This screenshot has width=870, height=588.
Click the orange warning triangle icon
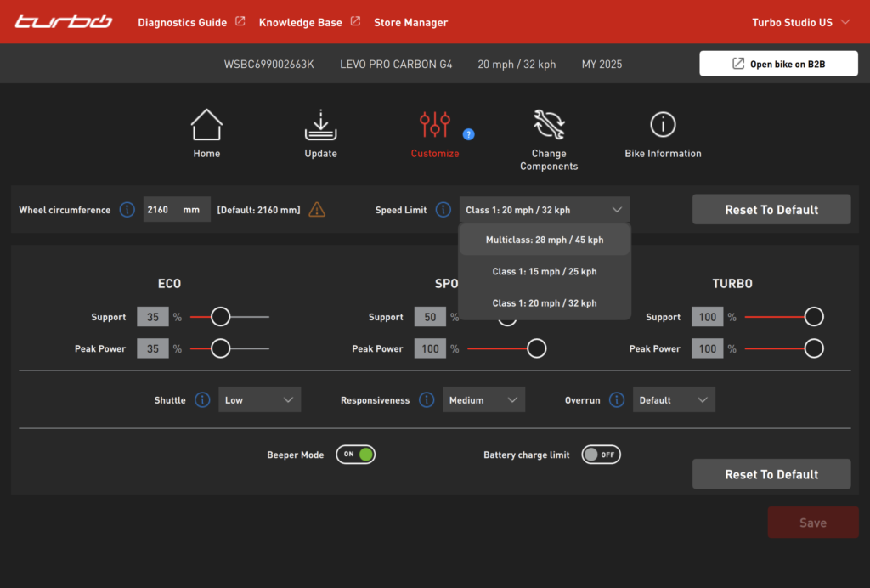click(317, 210)
